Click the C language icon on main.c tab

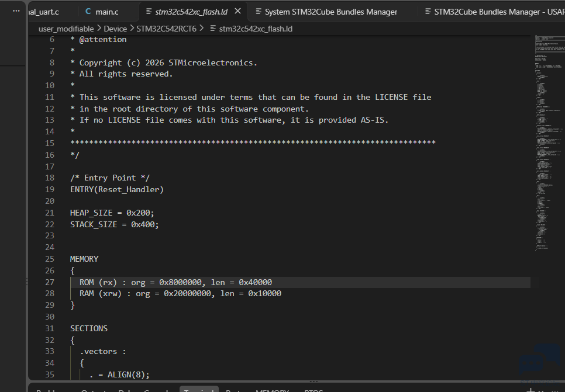tap(88, 12)
